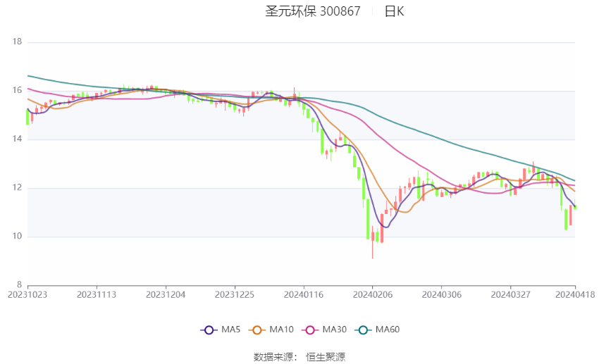This screenshot has width=599, height=364.
Task: Click the teal MA60 legend marker
Action: 363,330
